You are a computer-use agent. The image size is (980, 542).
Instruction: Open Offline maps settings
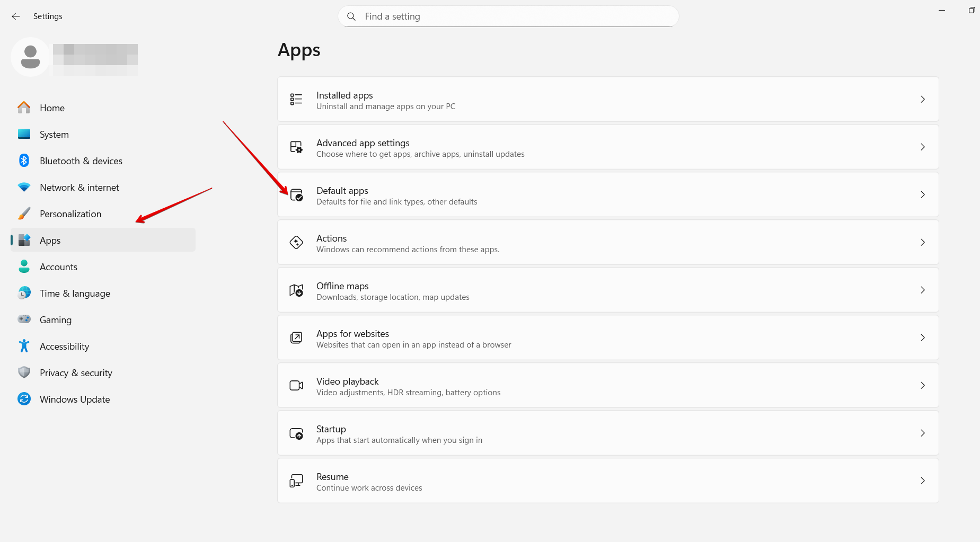(608, 290)
